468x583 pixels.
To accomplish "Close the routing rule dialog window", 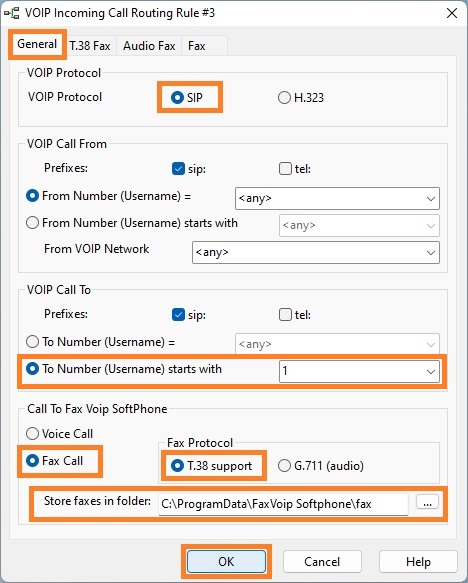I will (x=452, y=13).
